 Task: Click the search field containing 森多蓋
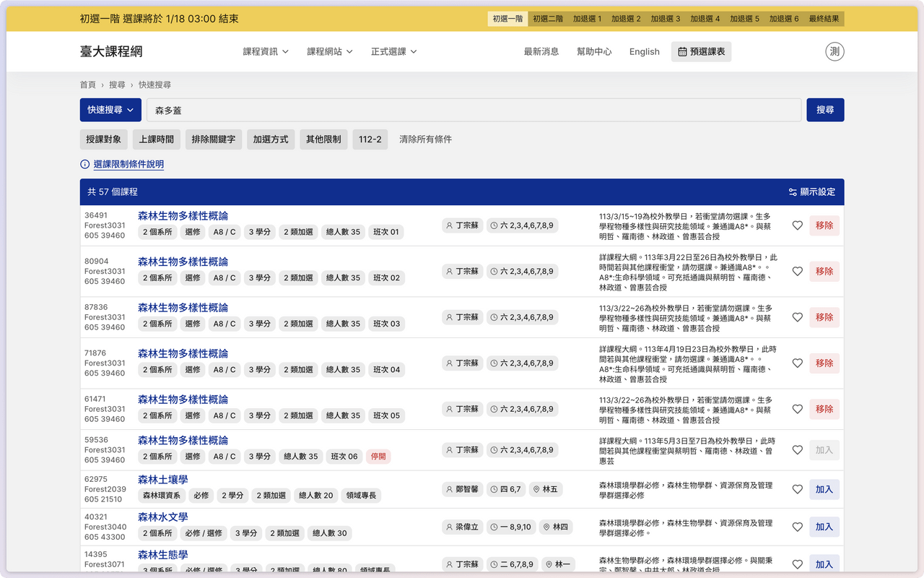(474, 110)
